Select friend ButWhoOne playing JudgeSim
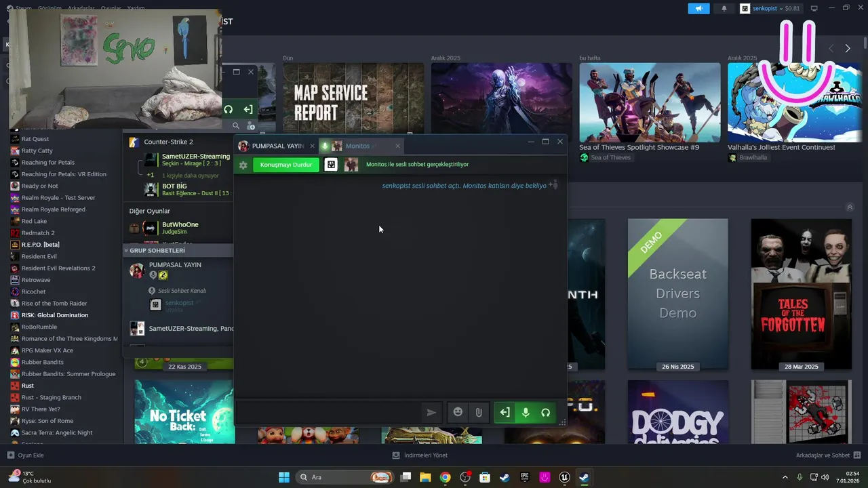Viewport: 868px width, 488px height. [180, 228]
